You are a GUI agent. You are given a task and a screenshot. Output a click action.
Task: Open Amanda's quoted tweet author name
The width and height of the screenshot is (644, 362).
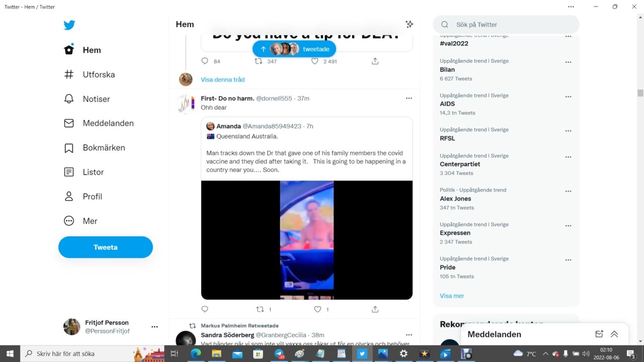point(228,126)
